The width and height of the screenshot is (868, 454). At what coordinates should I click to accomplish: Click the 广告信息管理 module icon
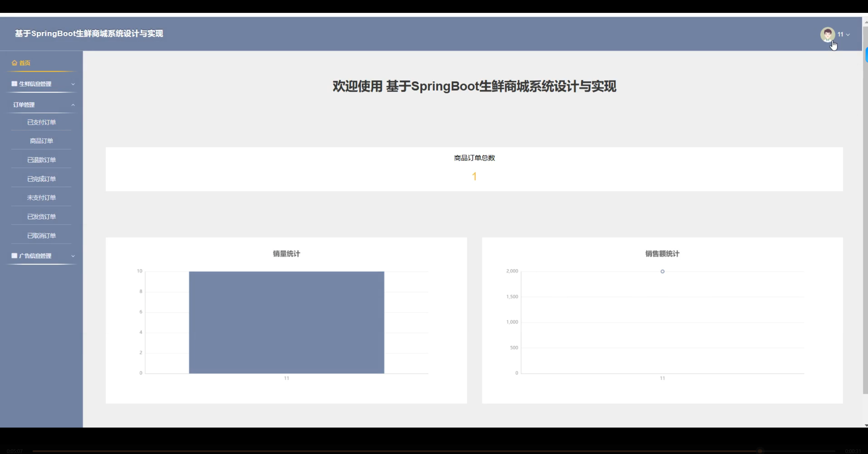[14, 256]
